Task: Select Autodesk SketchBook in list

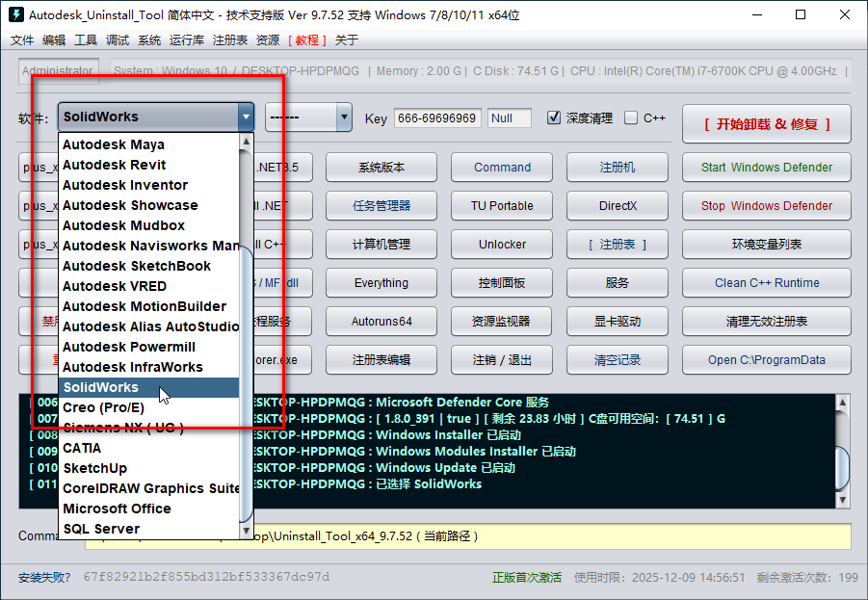Action: pos(149,266)
